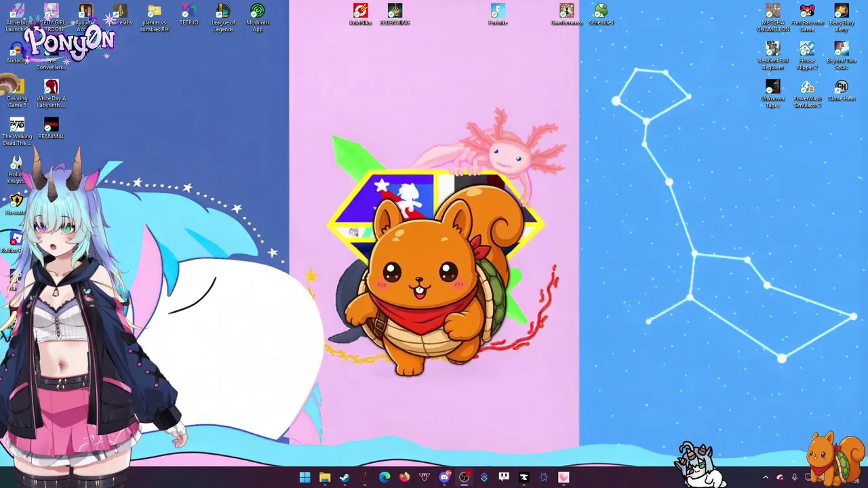This screenshot has height=488, width=868.
Task: Open the Windows Start menu
Action: coord(304,478)
